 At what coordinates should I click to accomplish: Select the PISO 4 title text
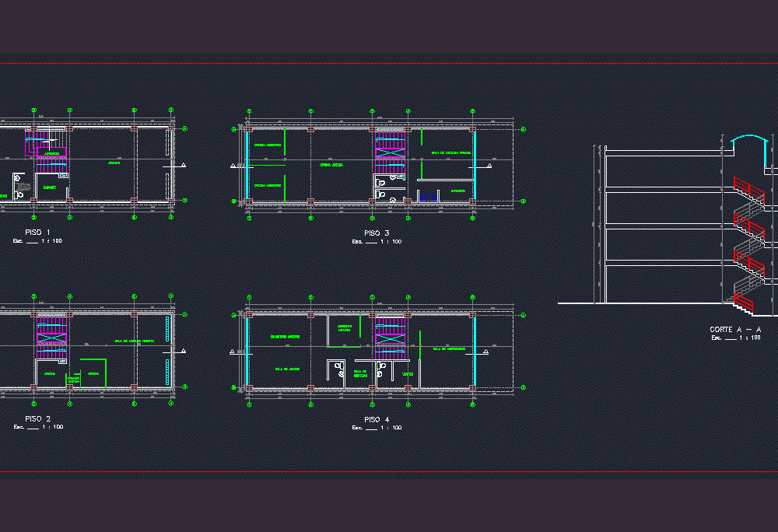pos(377,418)
